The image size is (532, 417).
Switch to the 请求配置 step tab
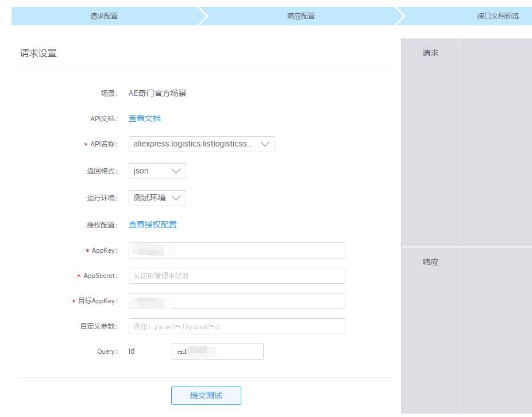104,16
